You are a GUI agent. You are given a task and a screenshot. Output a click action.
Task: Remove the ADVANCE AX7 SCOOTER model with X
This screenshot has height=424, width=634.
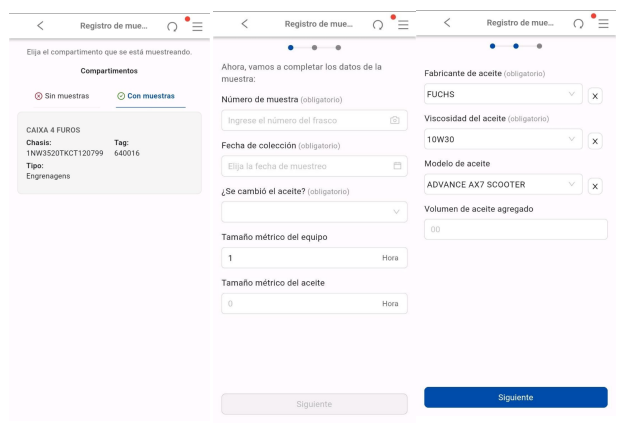click(595, 186)
